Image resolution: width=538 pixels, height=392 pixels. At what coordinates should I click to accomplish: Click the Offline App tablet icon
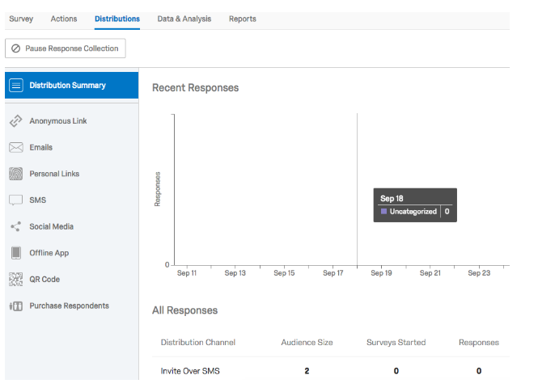pos(16,253)
